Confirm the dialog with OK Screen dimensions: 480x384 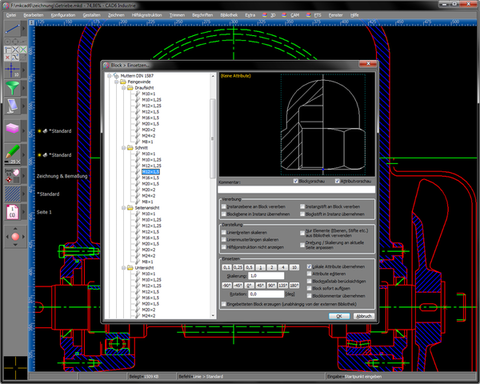pyautogui.click(x=339, y=316)
